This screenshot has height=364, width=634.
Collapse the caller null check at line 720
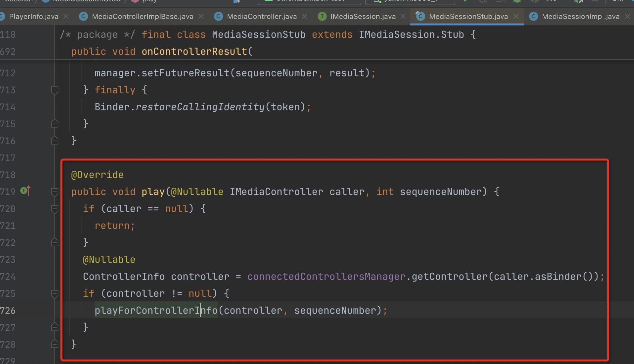tap(55, 209)
